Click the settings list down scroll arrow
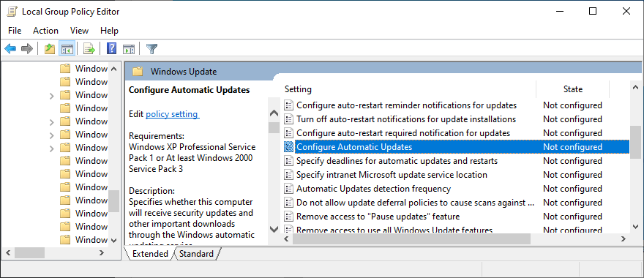 click(x=635, y=226)
